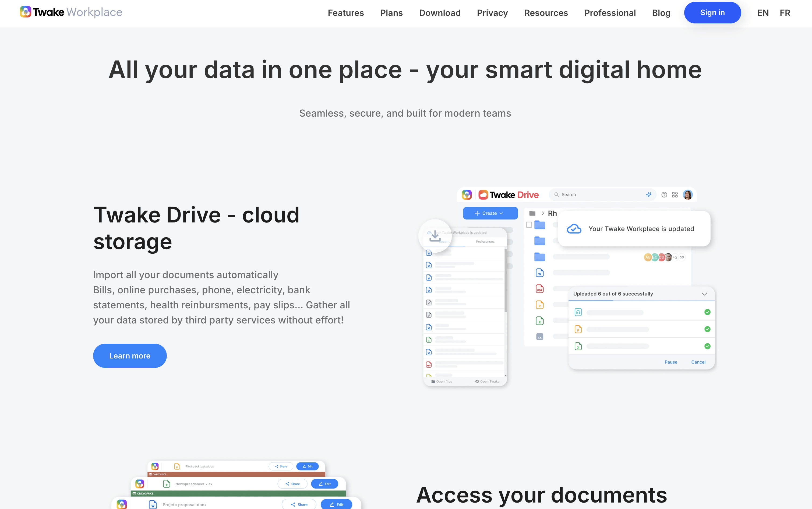The height and width of the screenshot is (509, 812).
Task: Click Learn more under Twake Drive
Action: pyautogui.click(x=130, y=356)
